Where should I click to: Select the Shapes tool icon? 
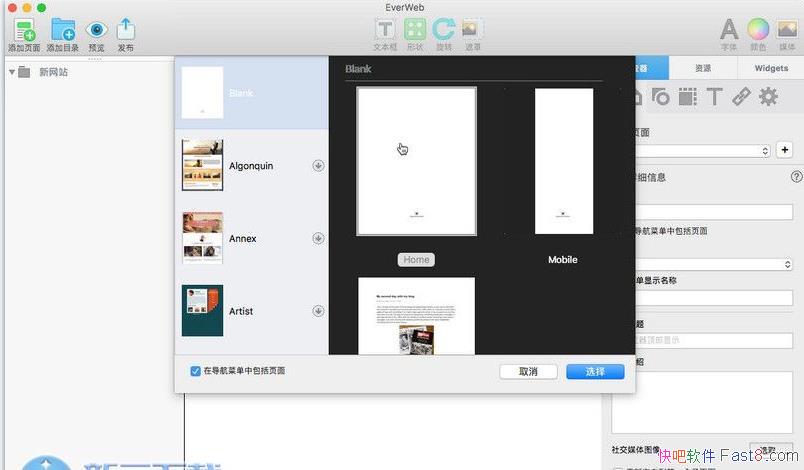click(415, 29)
